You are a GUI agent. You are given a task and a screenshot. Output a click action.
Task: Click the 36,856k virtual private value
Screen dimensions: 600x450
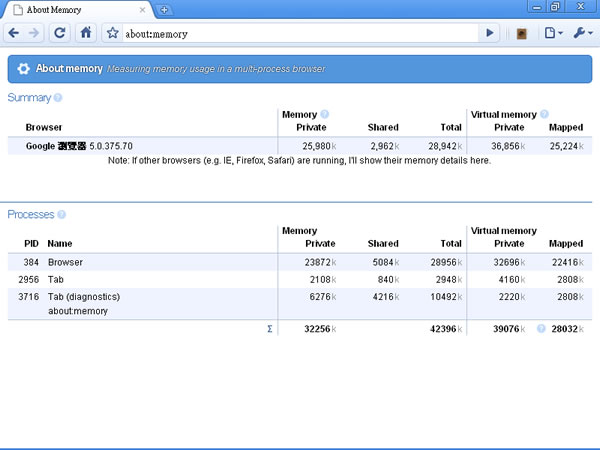pos(508,146)
